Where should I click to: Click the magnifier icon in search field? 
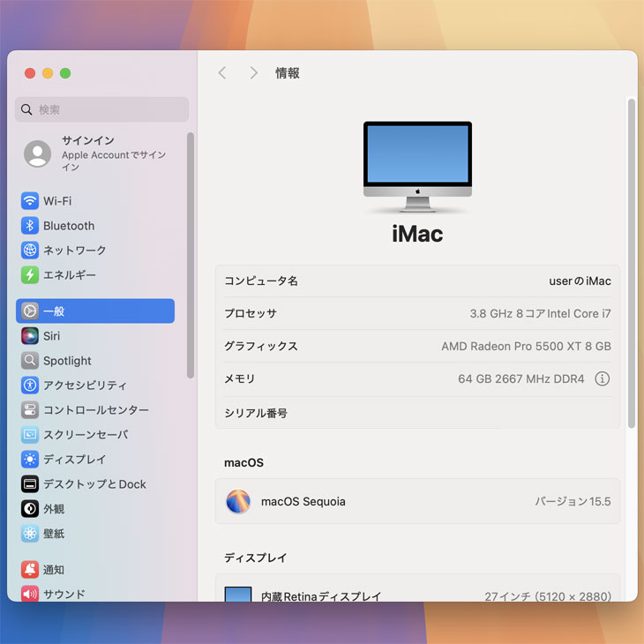[26, 109]
